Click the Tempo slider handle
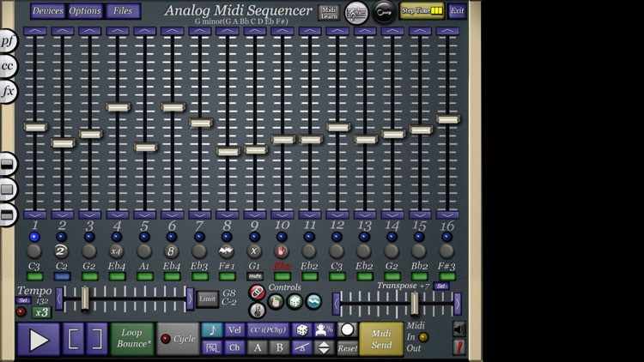 85,299
